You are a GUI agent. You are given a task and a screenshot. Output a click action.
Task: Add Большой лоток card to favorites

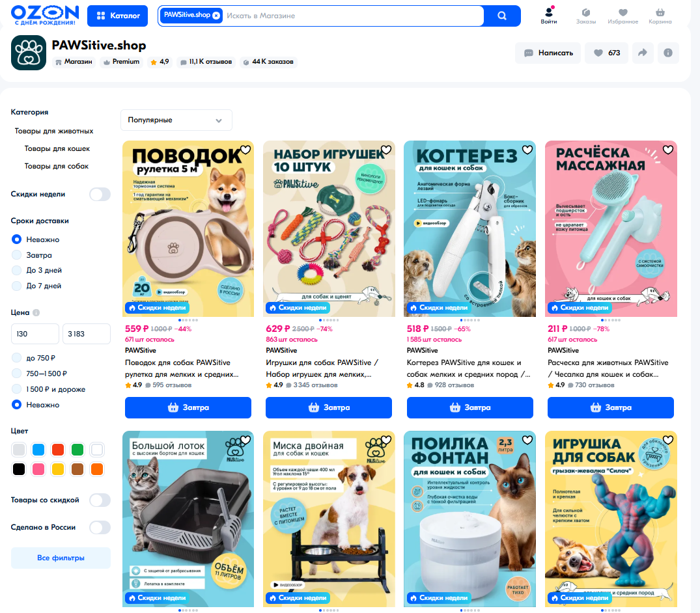[x=245, y=440]
